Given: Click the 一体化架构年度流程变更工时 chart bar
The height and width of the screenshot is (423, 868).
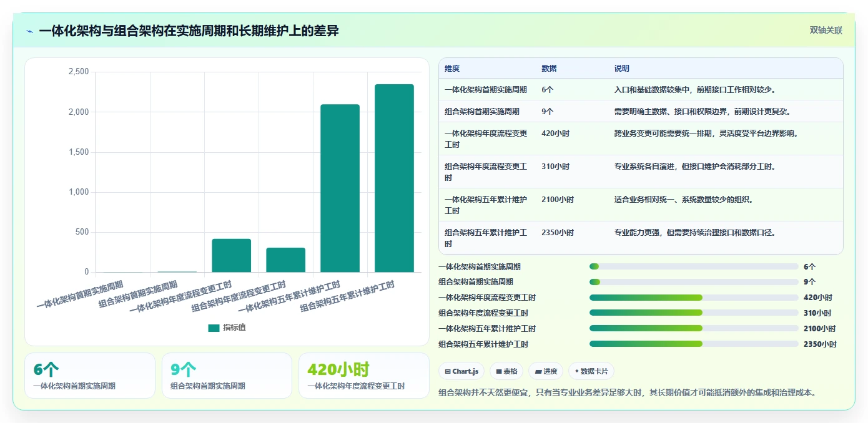Looking at the screenshot, I should (231, 256).
